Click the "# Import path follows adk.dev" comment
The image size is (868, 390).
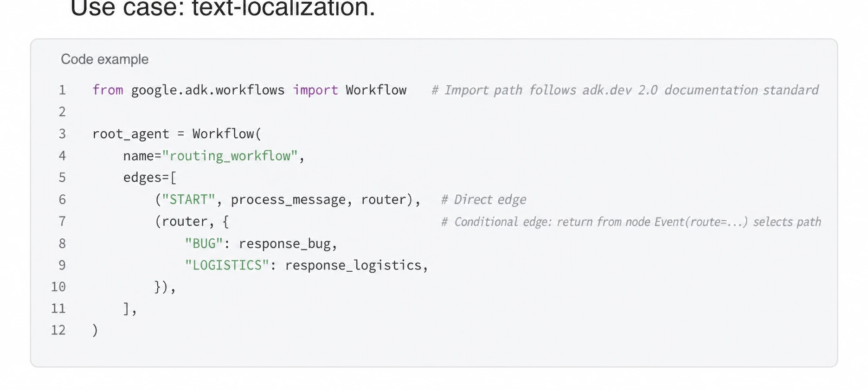(625, 90)
